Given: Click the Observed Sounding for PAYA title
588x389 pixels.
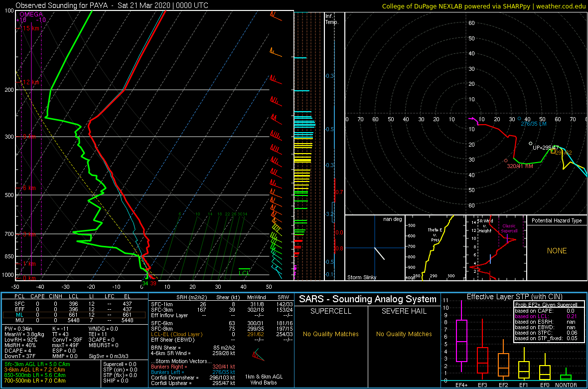Looking at the screenshot, I should pos(112,5).
